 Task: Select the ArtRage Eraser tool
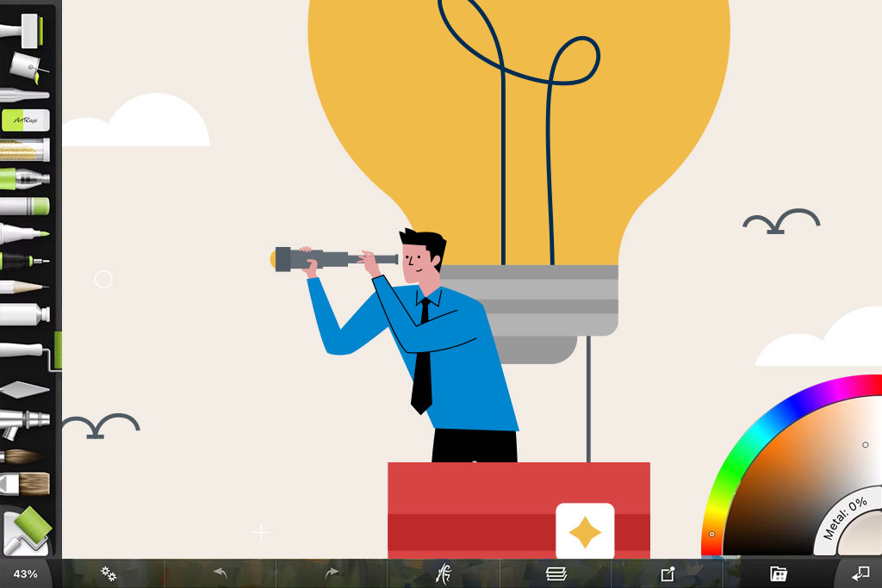[26, 121]
